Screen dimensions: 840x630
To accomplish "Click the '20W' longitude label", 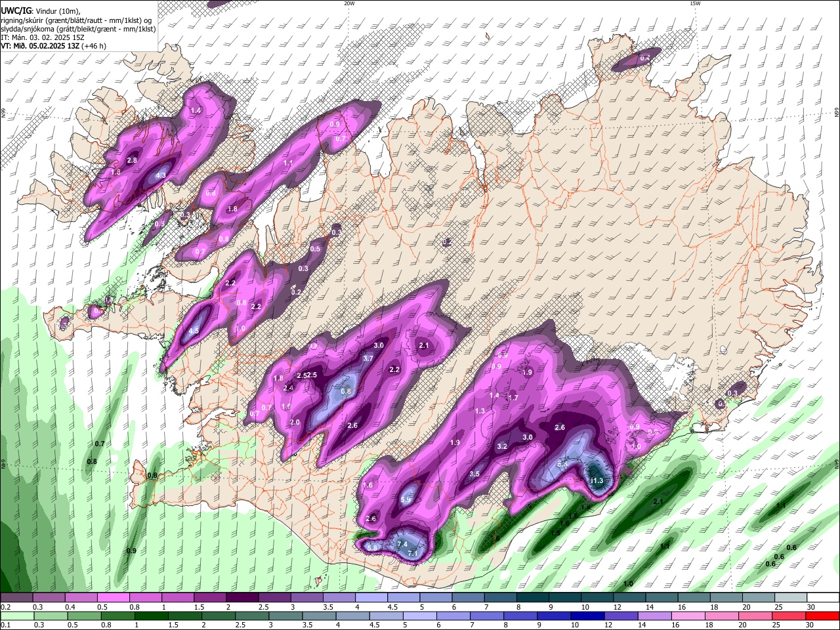I will (x=349, y=3).
